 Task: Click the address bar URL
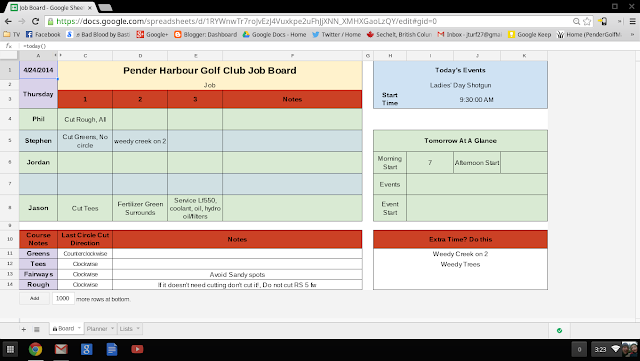(x=247, y=21)
